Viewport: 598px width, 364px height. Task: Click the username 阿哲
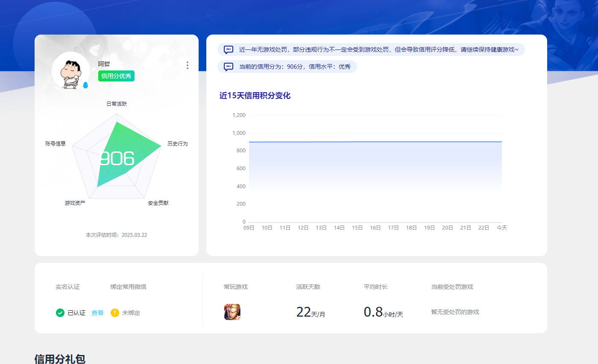click(x=104, y=64)
